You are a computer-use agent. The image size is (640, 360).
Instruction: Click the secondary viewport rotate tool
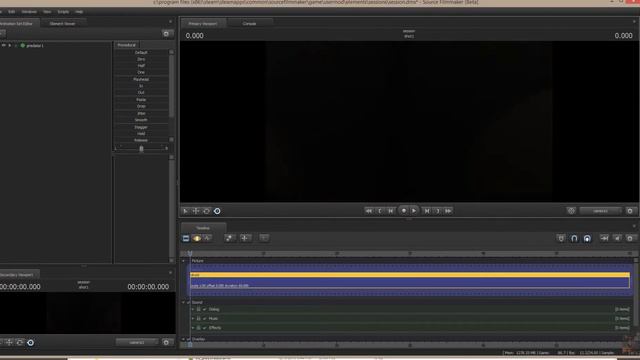pos(20,342)
